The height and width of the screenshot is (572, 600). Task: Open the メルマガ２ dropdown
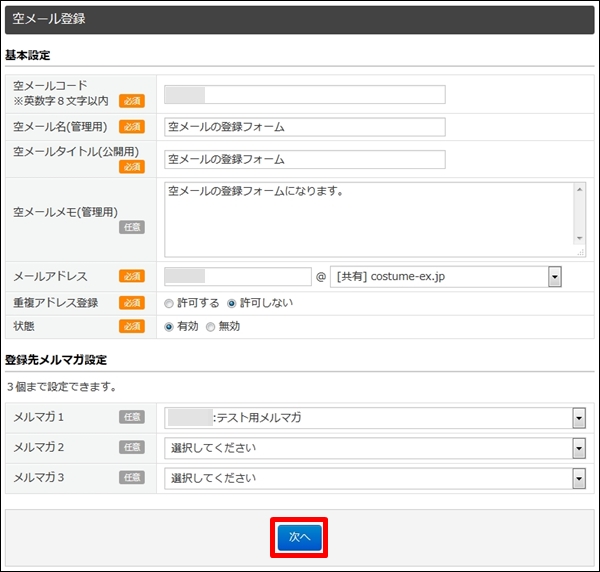[375, 448]
